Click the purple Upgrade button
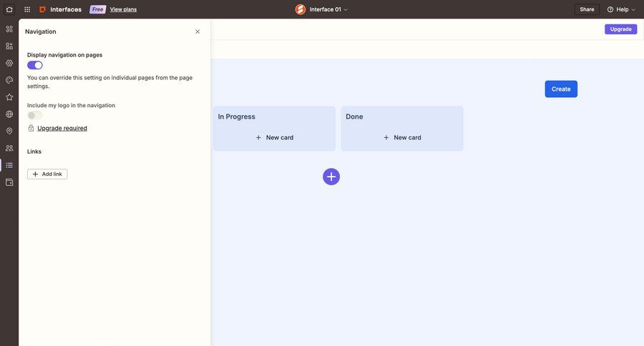Screen dimensions: 644x346 (620, 29)
